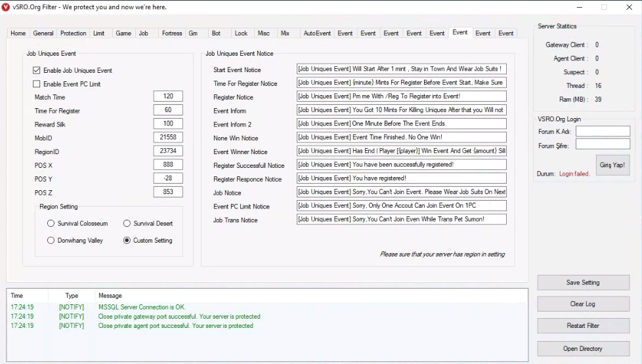Click Restart Filter button
The image size is (642, 364).
[x=584, y=325]
